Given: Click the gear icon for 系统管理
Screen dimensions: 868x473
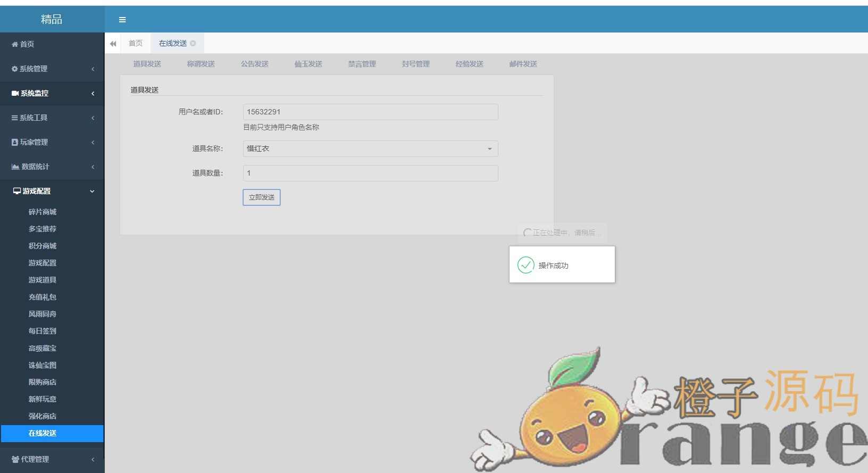Looking at the screenshot, I should click(x=15, y=69).
